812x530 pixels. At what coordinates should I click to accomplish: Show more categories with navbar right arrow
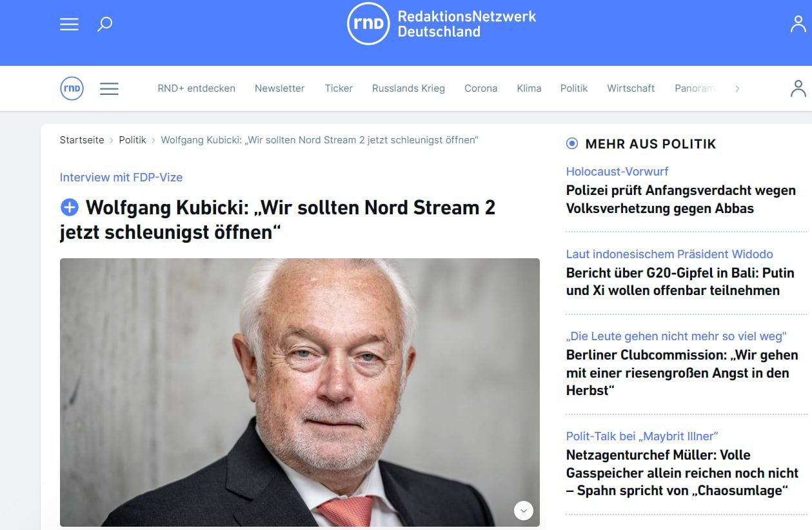point(737,88)
